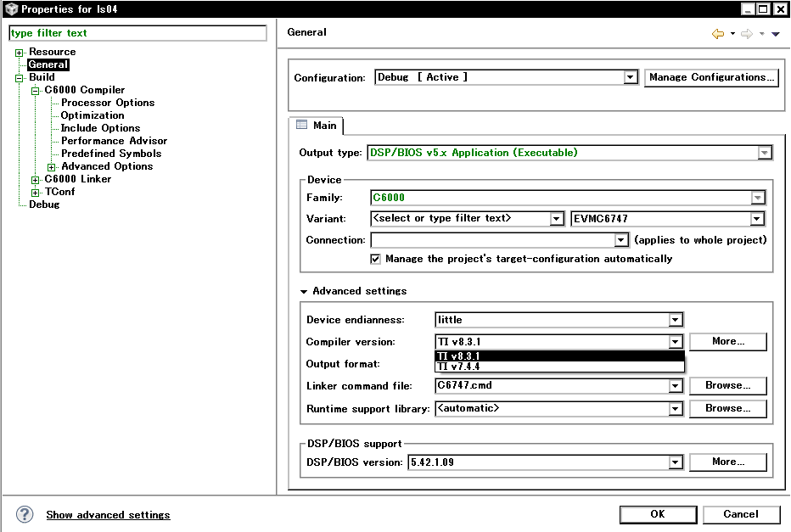791x532 pixels.
Task: Click Browse for Runtime support library
Action: (728, 408)
